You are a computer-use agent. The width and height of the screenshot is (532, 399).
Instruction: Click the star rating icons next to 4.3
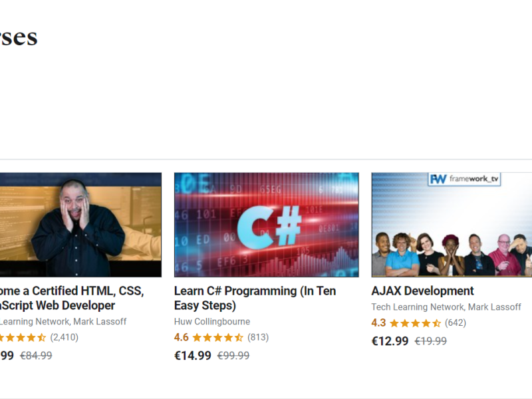415,323
